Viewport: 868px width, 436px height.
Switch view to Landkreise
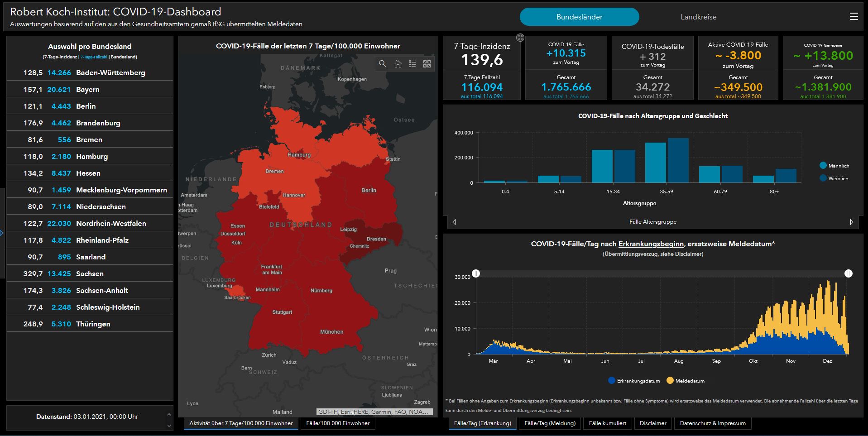(x=698, y=17)
